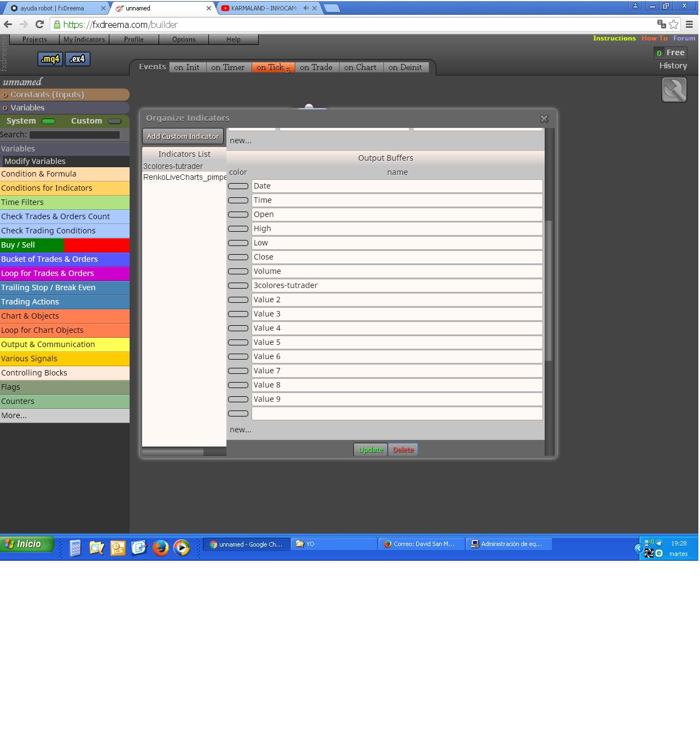700x751 pixels.
Task: Switch to the on Init event tab
Action: pyautogui.click(x=186, y=67)
